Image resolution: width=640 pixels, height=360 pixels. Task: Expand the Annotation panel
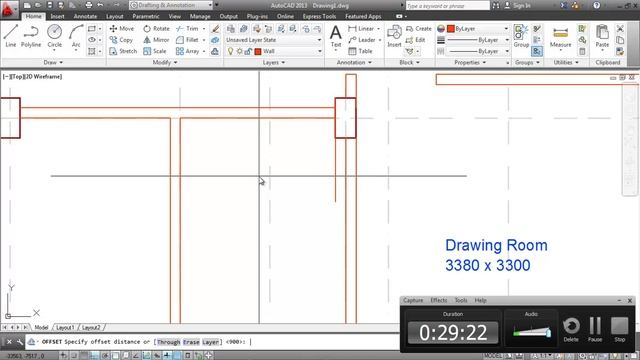pos(354,62)
